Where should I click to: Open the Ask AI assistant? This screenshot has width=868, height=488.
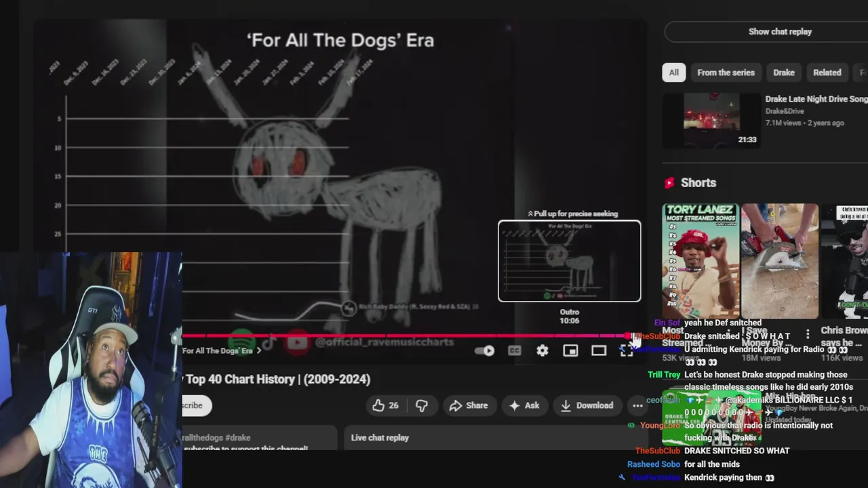tap(524, 405)
